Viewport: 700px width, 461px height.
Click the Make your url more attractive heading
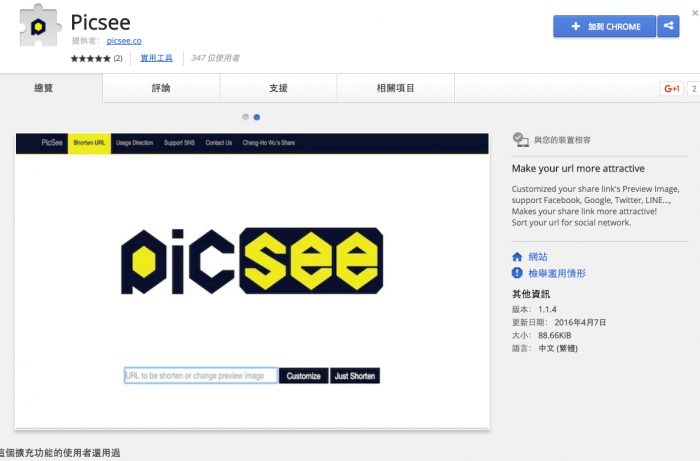click(578, 168)
